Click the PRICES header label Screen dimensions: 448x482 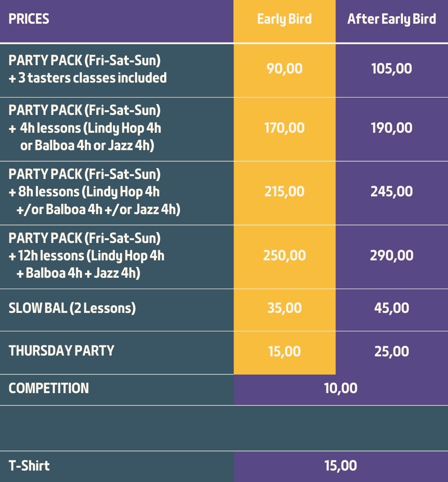[x=29, y=19]
